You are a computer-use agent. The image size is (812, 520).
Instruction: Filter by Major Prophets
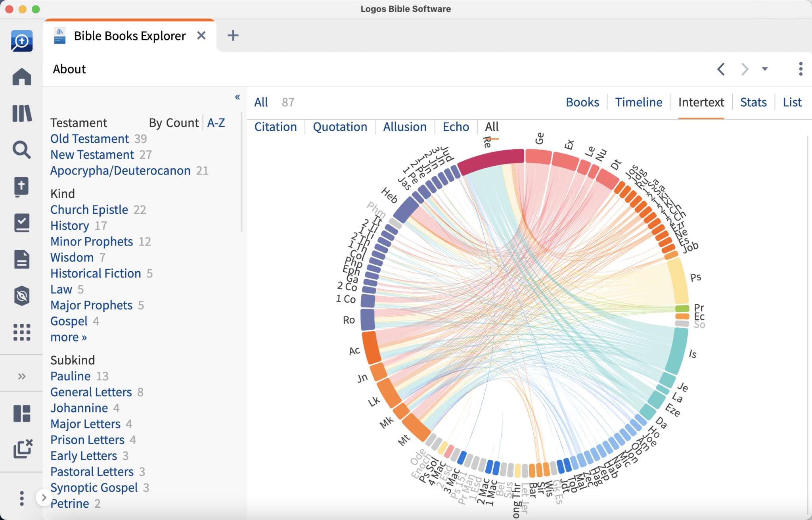tap(91, 305)
